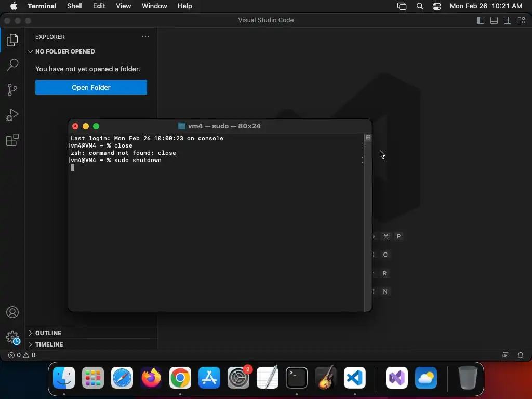The image size is (532, 399).
Task: Toggle the bottom panel layout icon
Action: pos(494,20)
